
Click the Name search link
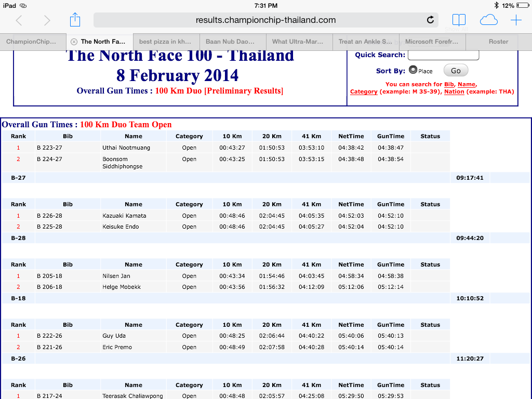tap(467, 85)
